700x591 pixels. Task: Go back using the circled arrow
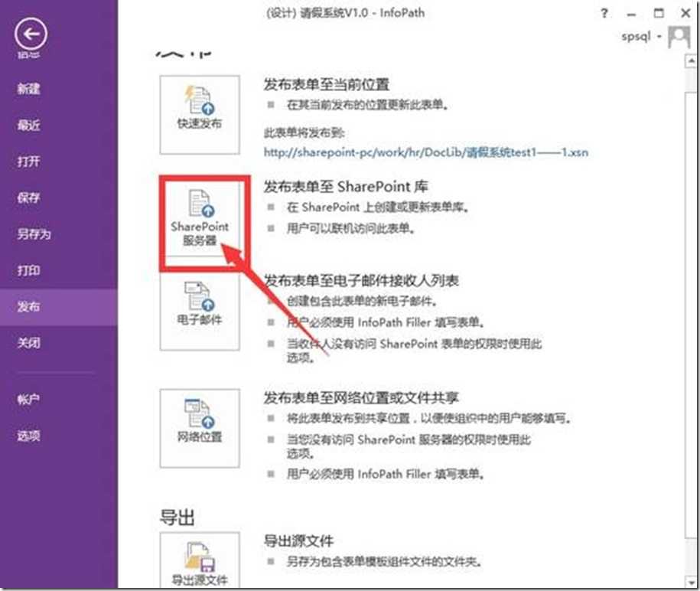pos(31,34)
